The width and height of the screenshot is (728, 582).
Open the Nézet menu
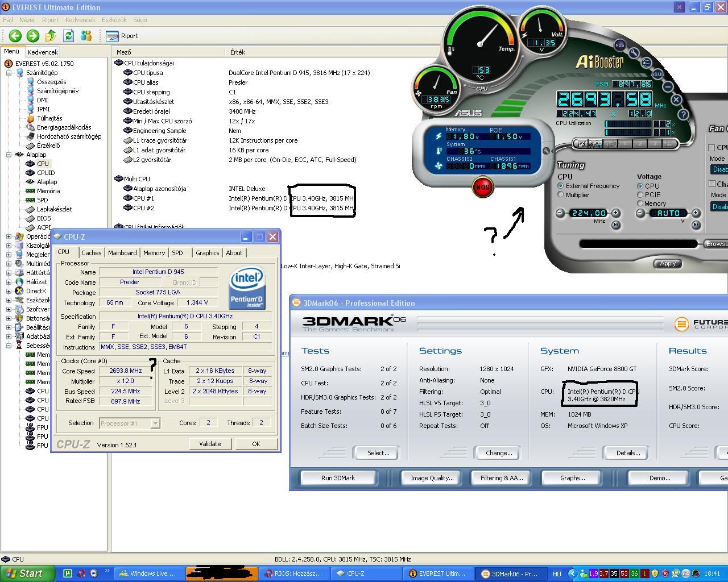coord(27,20)
